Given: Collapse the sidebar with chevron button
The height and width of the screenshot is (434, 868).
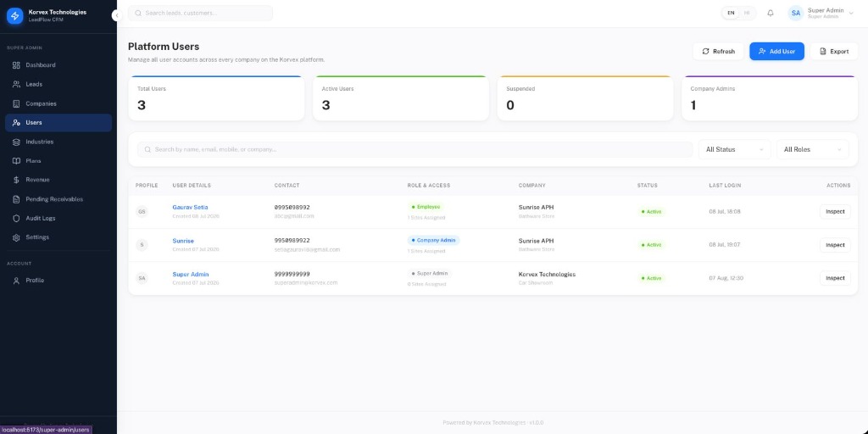Looking at the screenshot, I should pos(117,15).
